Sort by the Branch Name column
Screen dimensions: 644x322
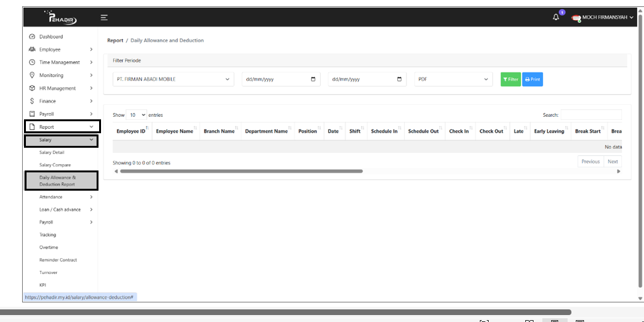[219, 131]
